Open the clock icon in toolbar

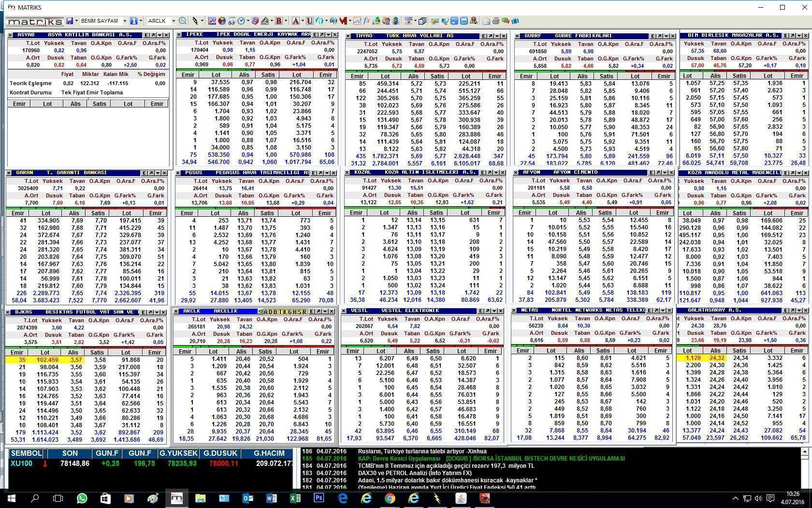tap(241, 21)
